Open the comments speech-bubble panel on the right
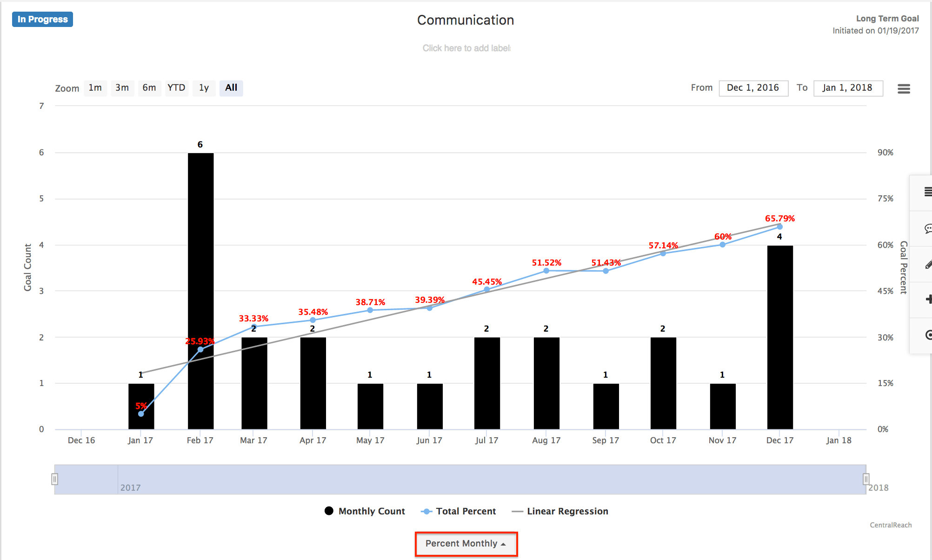The width and height of the screenshot is (932, 560). [x=928, y=229]
